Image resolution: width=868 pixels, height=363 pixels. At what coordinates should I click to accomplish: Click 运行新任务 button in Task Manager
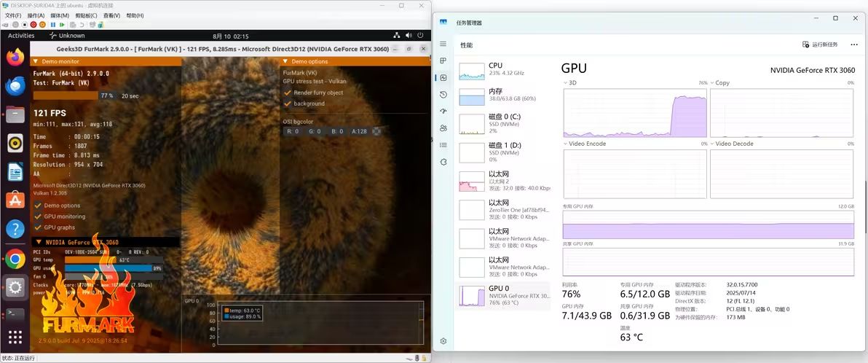[x=821, y=45]
